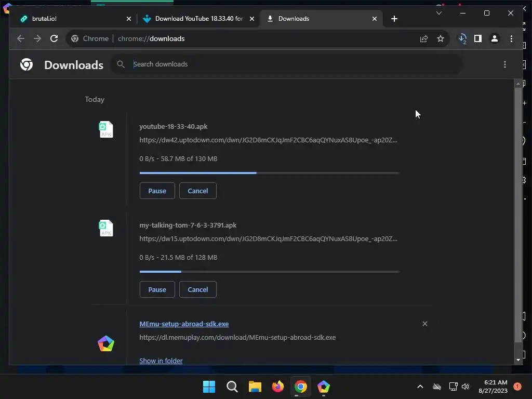Bookmark this tab with the star icon
The width and height of the screenshot is (532, 399).
pos(441,38)
